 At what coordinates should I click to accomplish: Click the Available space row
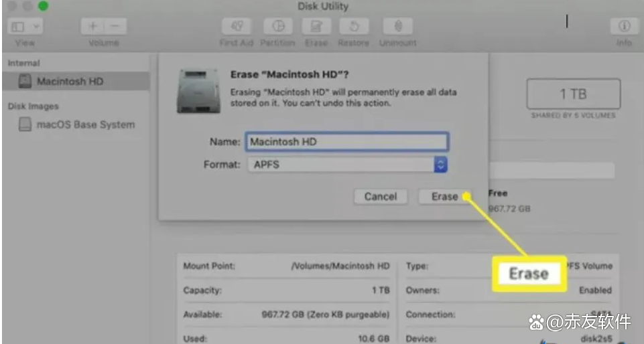[x=286, y=314]
